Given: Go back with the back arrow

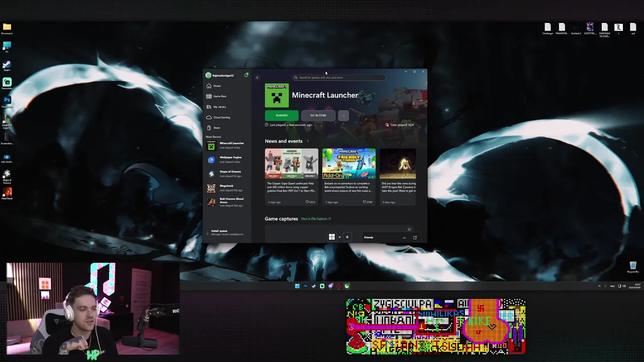Looking at the screenshot, I should pos(257,77).
